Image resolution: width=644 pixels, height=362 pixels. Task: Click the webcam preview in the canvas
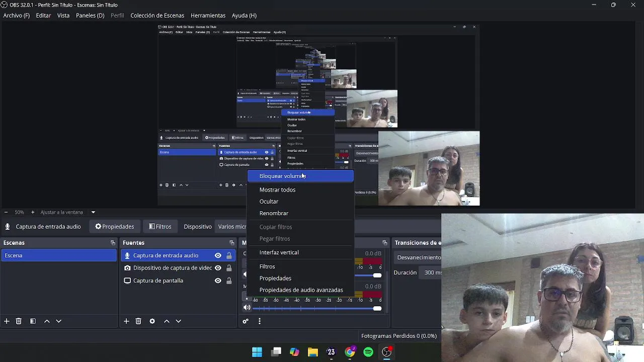click(429, 168)
